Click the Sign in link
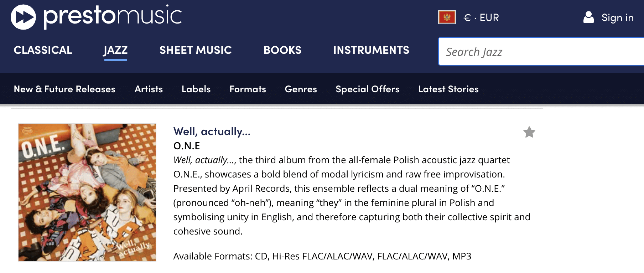 [x=617, y=17]
